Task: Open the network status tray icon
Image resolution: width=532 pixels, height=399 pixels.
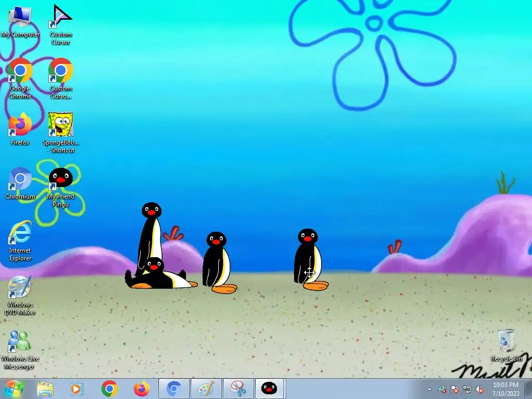Action: [467, 389]
